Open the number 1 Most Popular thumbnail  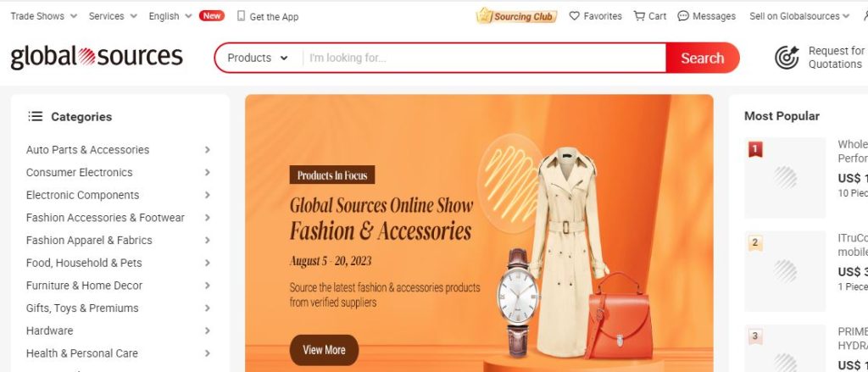click(x=784, y=178)
